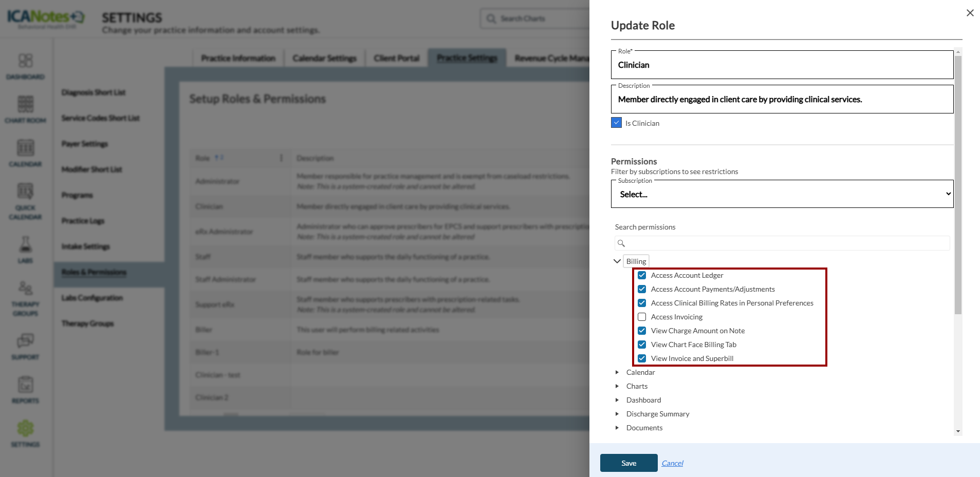Select the Staff Administrator role row

390,279
